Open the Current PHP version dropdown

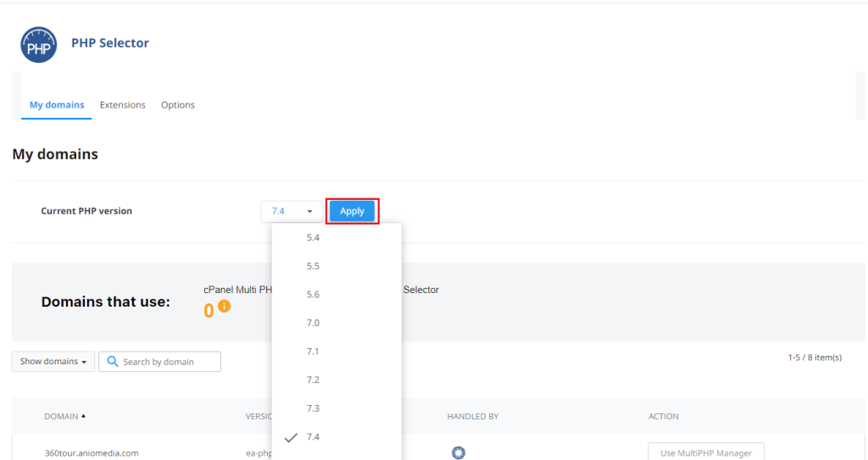(x=291, y=211)
